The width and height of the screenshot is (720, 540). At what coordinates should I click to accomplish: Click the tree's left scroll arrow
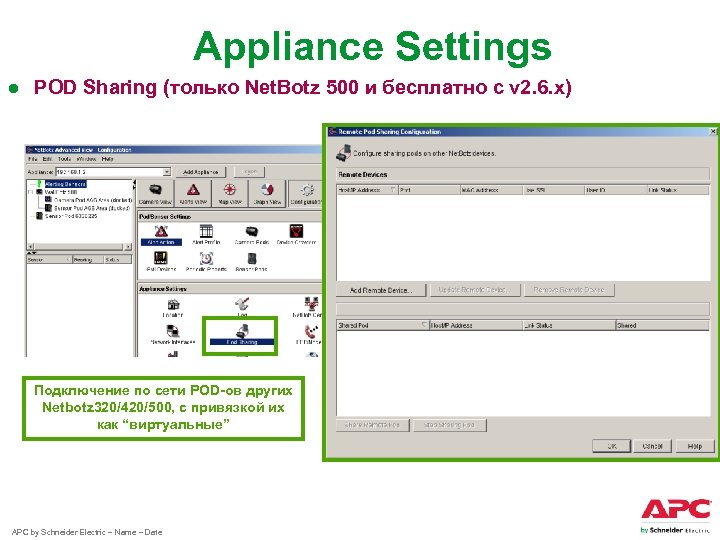point(31,247)
